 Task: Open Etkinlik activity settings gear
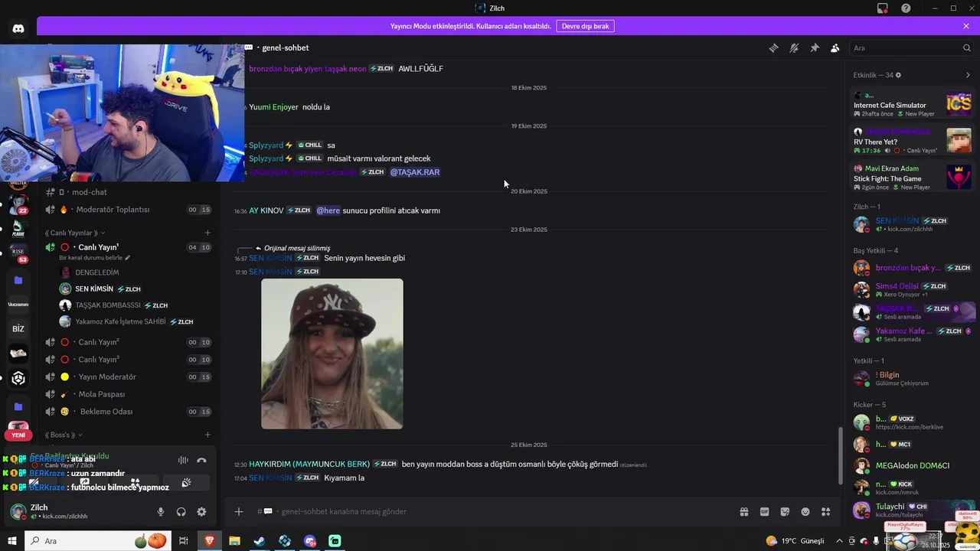point(898,75)
